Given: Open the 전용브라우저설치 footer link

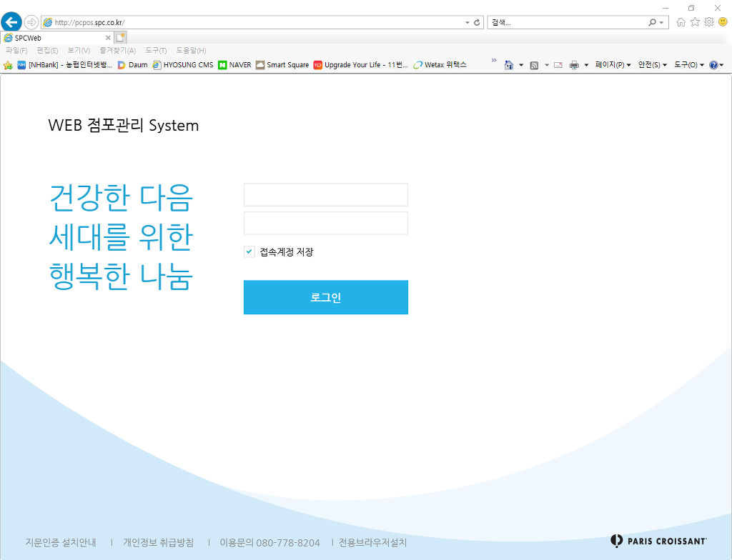Looking at the screenshot, I should tap(372, 542).
